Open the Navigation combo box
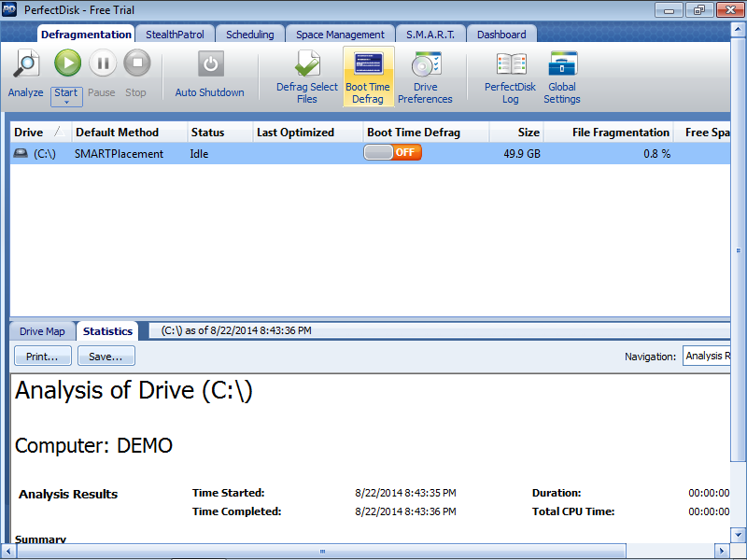747x560 pixels. pyautogui.click(x=707, y=356)
